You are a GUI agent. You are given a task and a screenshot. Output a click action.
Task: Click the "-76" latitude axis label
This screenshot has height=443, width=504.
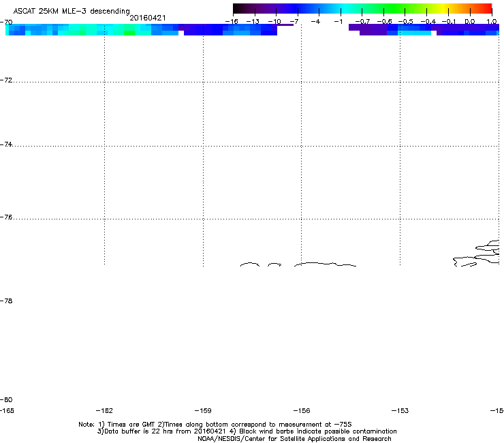6,217
